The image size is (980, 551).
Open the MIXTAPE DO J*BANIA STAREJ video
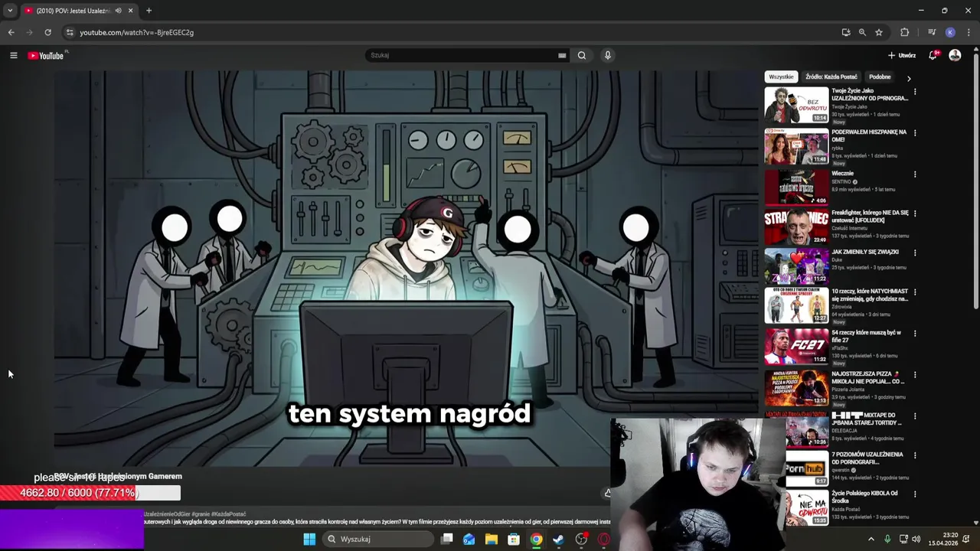[x=867, y=419]
